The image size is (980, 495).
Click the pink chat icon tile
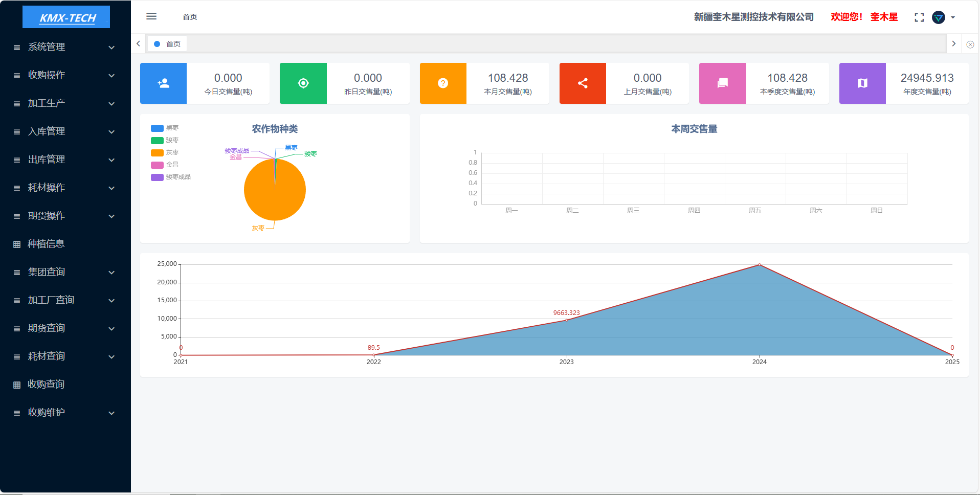click(x=722, y=83)
